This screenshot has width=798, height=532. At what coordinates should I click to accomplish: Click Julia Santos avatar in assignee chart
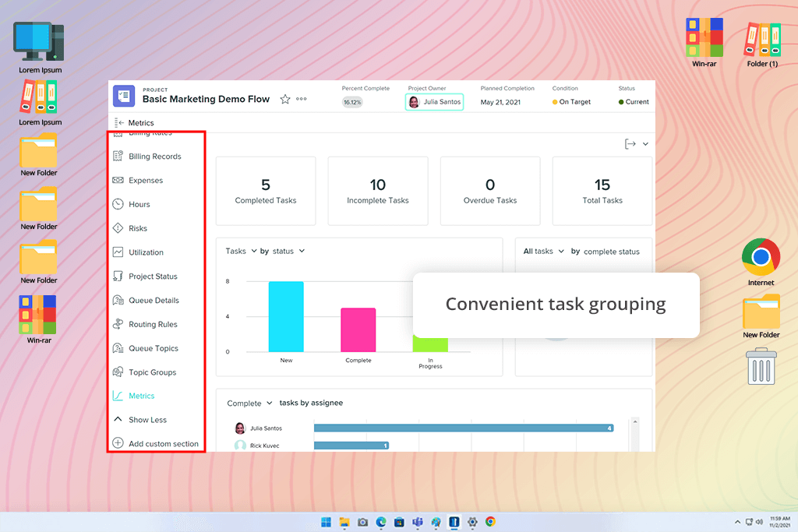[x=240, y=428]
